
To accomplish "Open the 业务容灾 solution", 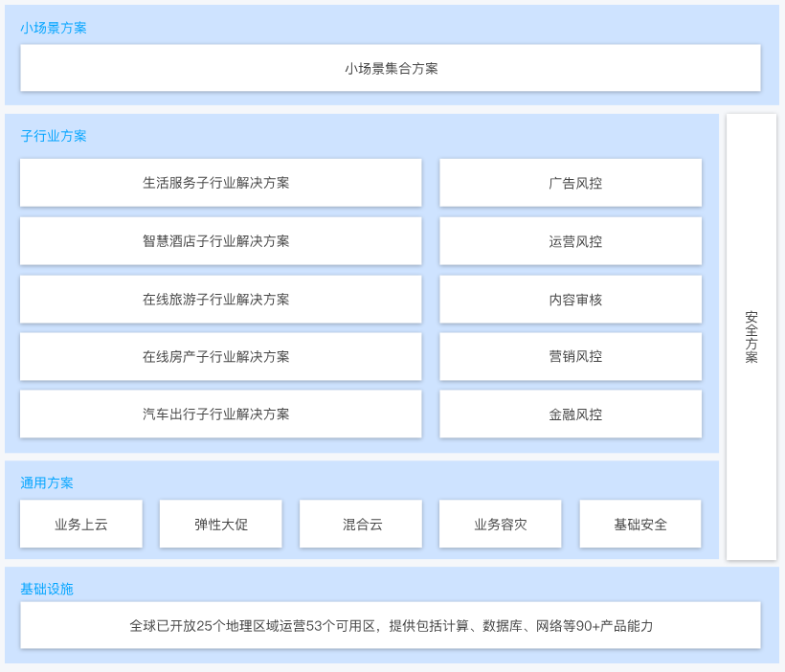I will click(x=501, y=524).
